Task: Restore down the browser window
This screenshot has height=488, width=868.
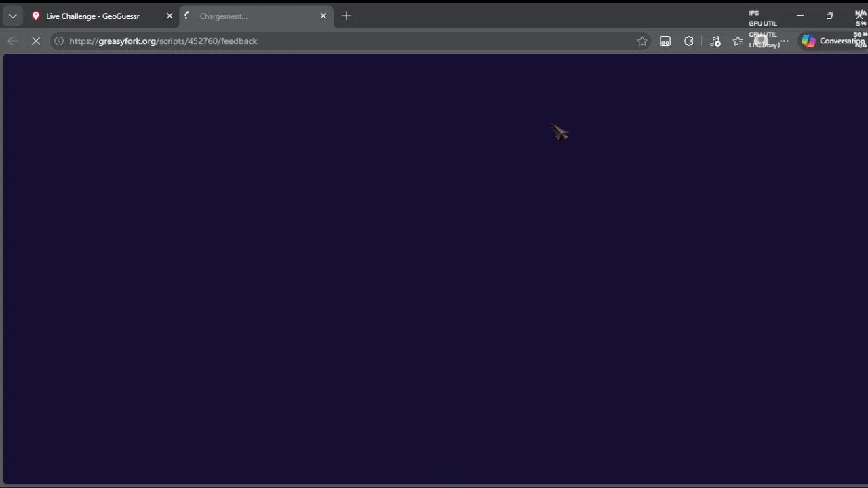Action: tap(830, 16)
